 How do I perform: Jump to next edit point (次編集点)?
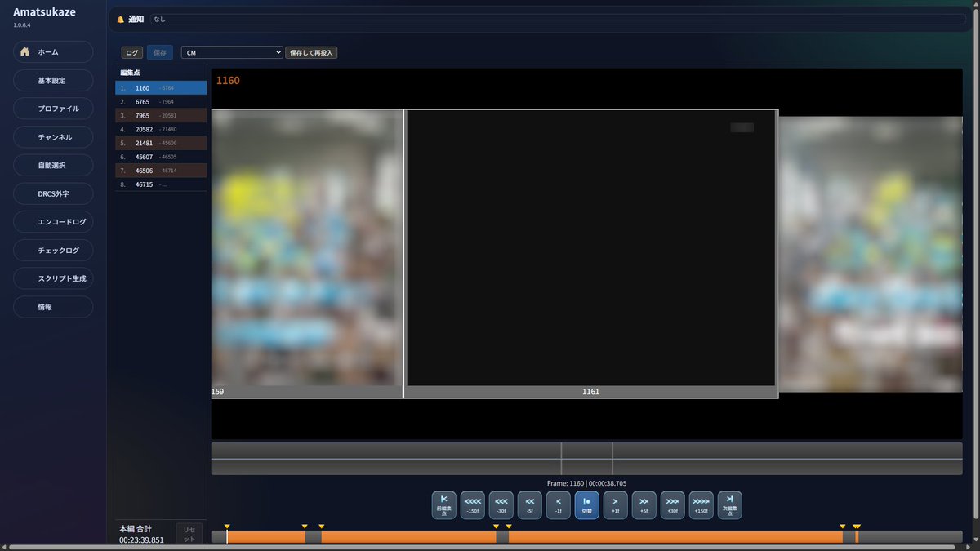click(729, 505)
